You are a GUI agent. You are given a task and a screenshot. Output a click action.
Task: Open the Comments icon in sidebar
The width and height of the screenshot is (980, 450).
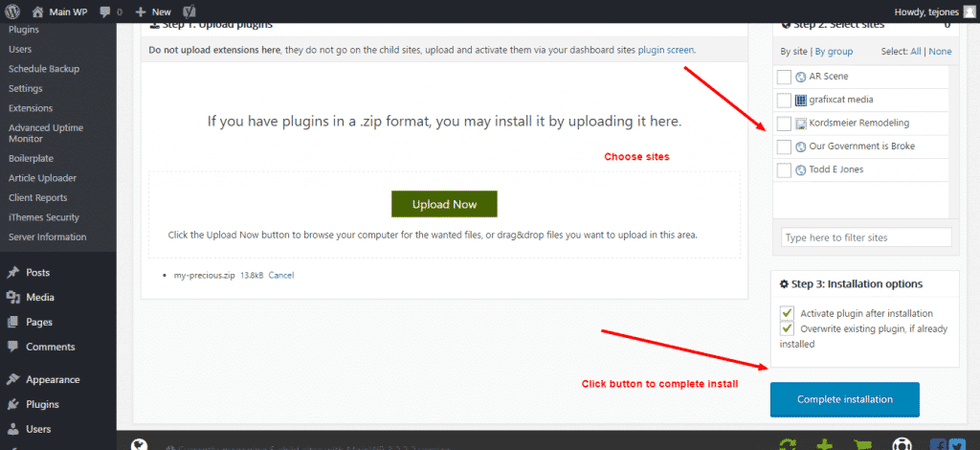tap(12, 347)
